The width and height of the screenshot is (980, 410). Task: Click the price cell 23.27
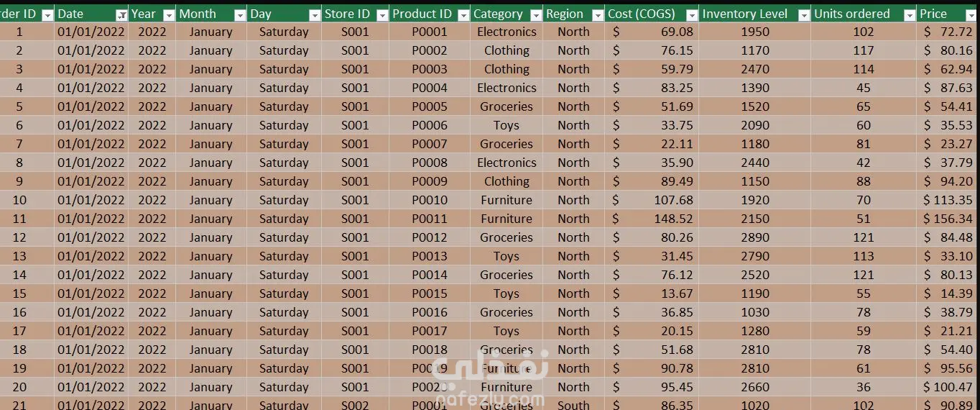coord(948,144)
